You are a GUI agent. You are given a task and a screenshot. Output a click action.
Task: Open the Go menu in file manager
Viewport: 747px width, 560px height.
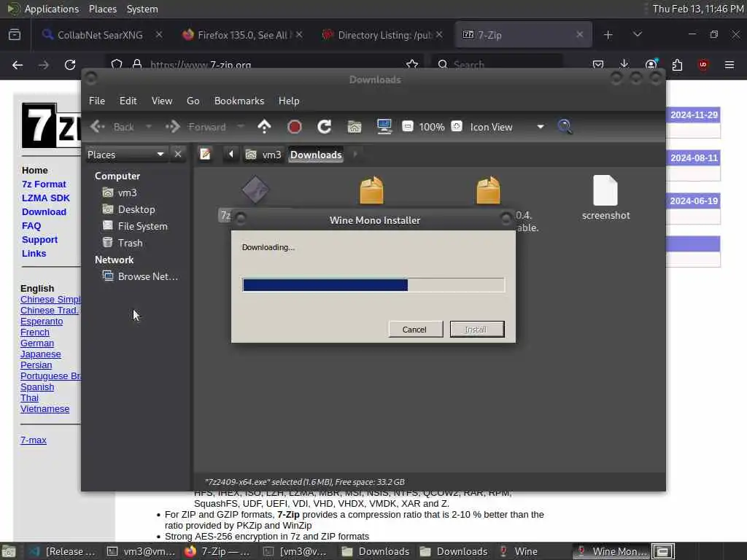tap(193, 101)
